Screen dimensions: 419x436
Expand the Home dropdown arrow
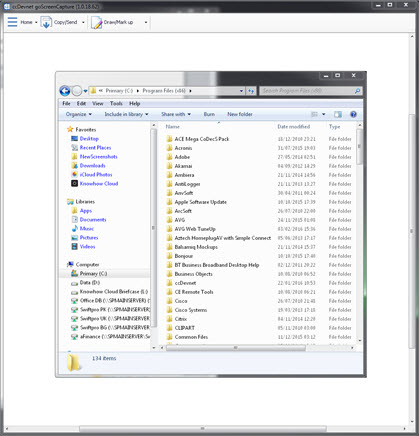tap(36, 22)
